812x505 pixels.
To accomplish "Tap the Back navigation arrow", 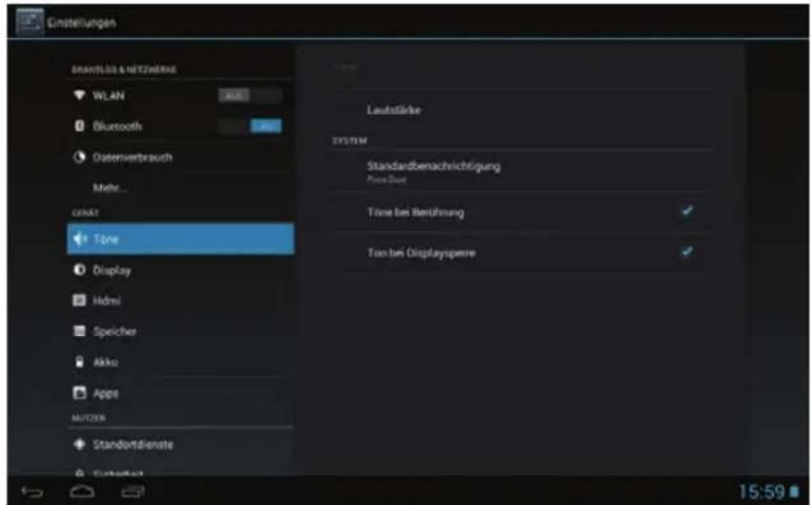I will [32, 491].
